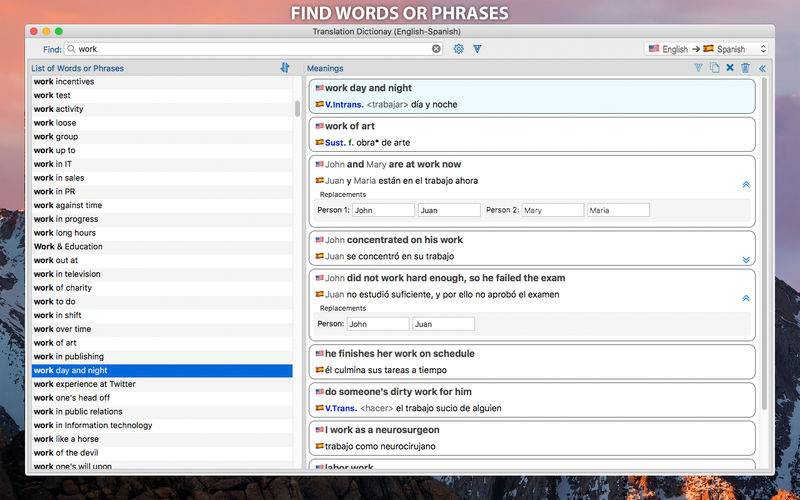This screenshot has width=800, height=500.
Task: Select 'work experience at Twitter' list item
Action: pos(160,384)
